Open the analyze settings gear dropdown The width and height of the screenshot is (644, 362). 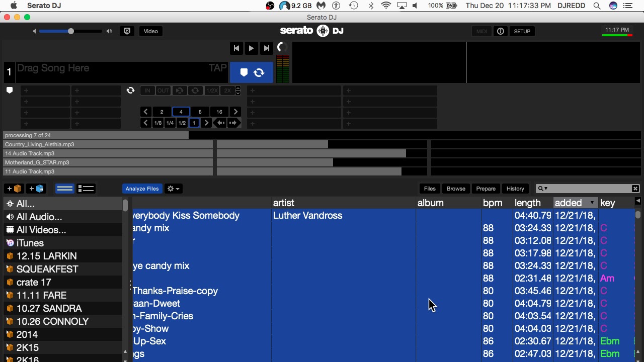click(173, 189)
